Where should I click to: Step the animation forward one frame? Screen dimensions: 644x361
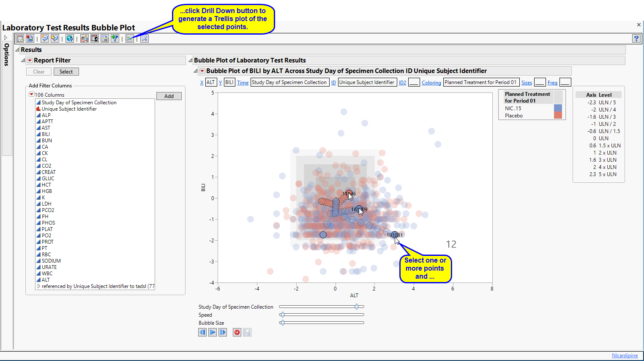[223, 332]
